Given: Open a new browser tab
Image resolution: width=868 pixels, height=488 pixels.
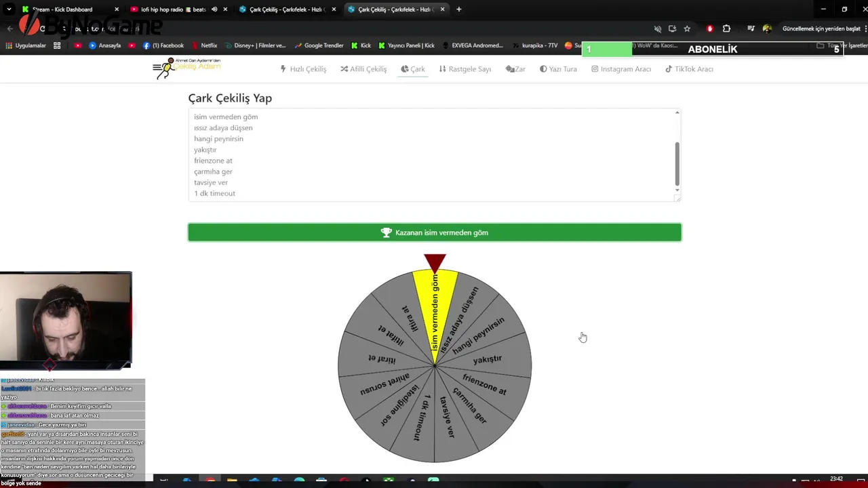Looking at the screenshot, I should point(459,9).
